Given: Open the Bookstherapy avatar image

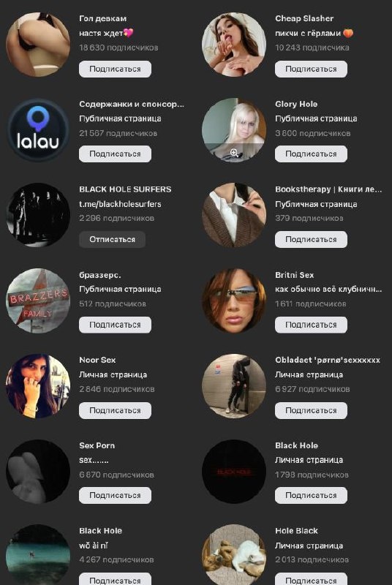Looking at the screenshot, I should coord(234,215).
